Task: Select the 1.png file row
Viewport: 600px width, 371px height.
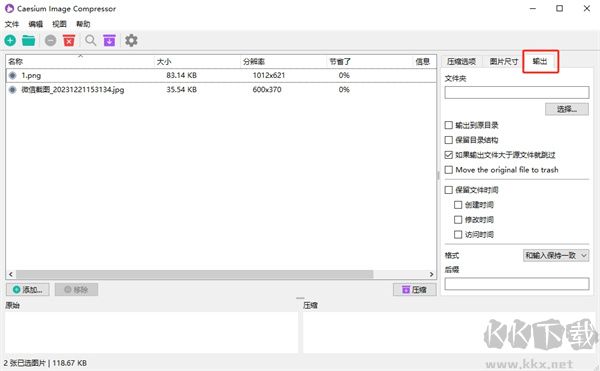Action: coord(221,75)
